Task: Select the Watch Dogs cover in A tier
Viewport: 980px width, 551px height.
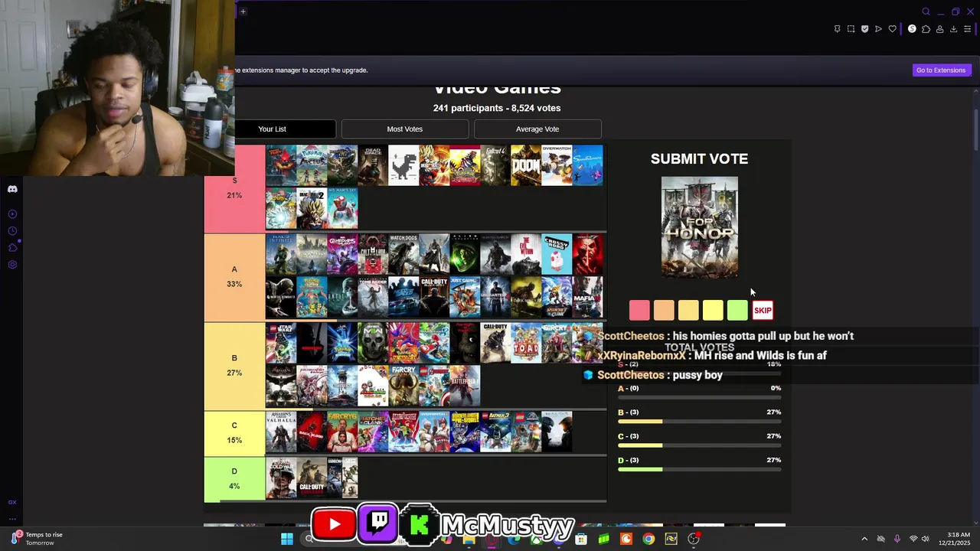Action: pyautogui.click(x=403, y=254)
